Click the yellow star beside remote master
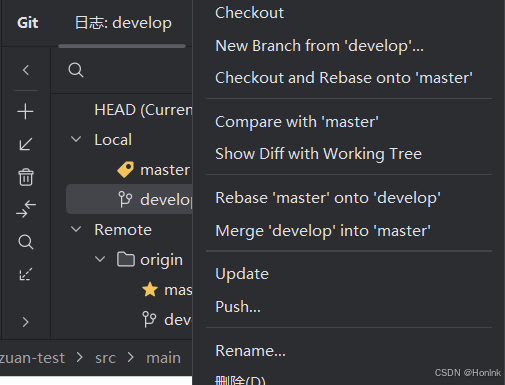The width and height of the screenshot is (505, 385). [x=150, y=289]
